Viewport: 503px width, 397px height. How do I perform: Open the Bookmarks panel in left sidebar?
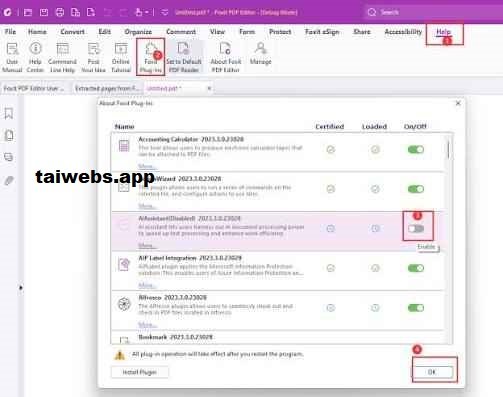(9, 114)
